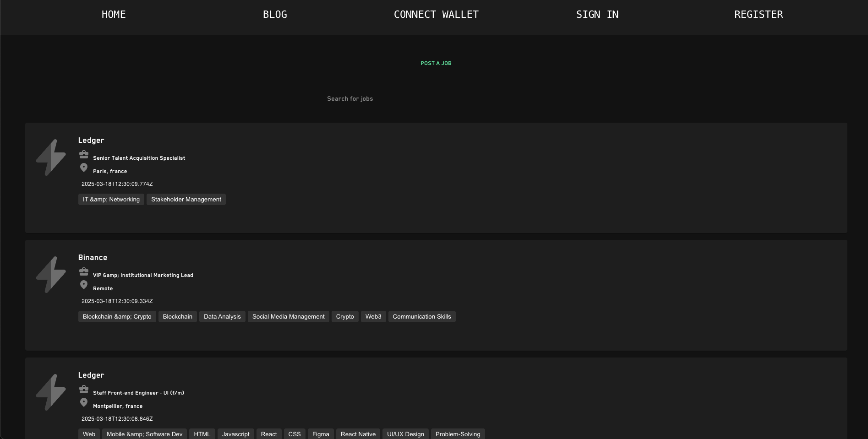Open the REGISTER page
The width and height of the screenshot is (868, 439).
[x=759, y=15]
